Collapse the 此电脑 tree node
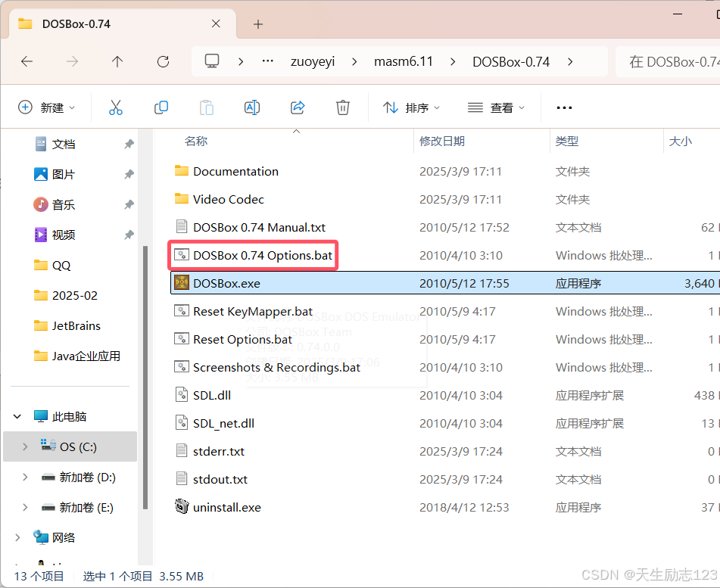Image resolution: width=720 pixels, height=588 pixels. point(17,416)
